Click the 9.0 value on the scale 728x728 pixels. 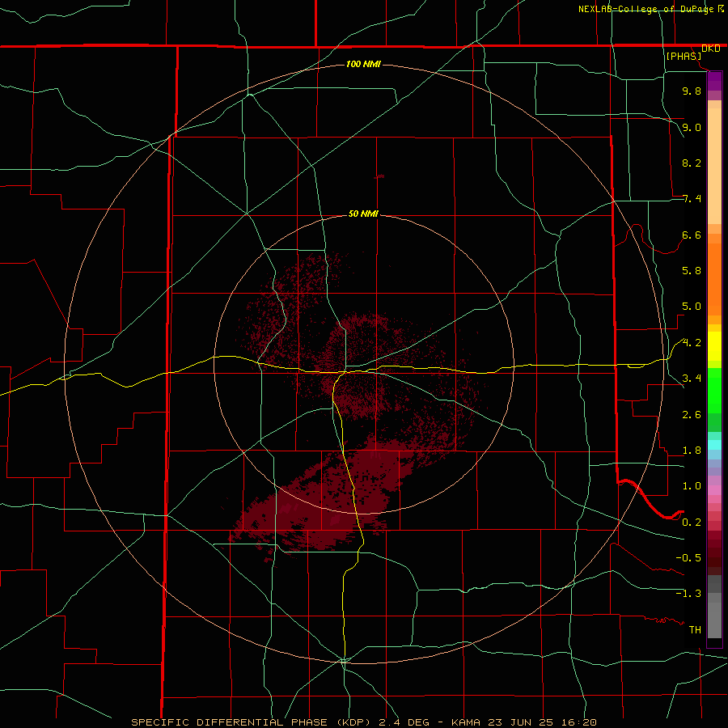(692, 127)
